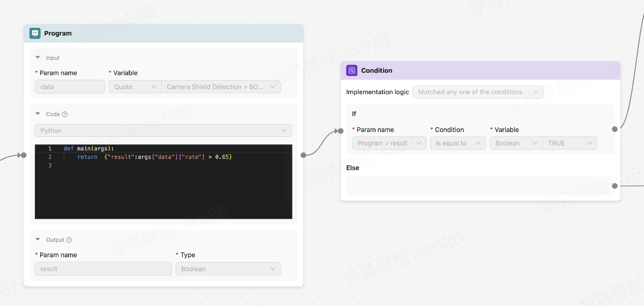Open the Quote variable type dropdown
Image resolution: width=644 pixels, height=306 pixels.
(x=134, y=87)
